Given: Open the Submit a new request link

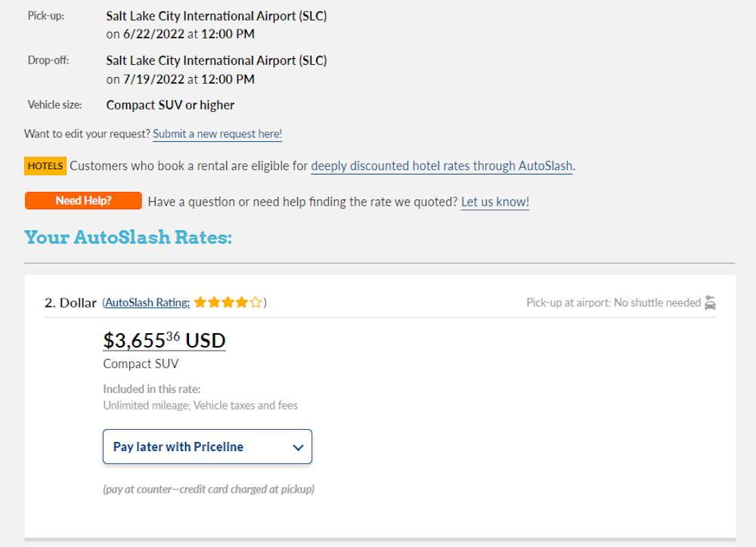Looking at the screenshot, I should [217, 134].
